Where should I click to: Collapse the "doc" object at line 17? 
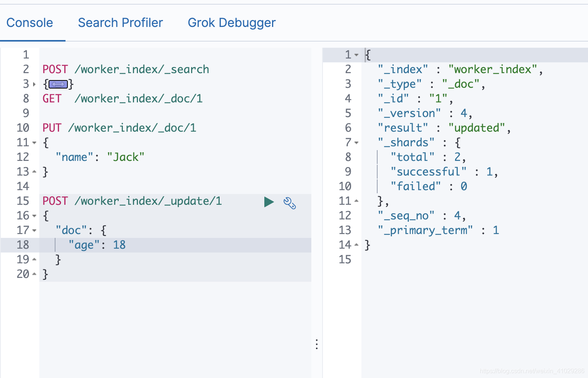pos(34,230)
